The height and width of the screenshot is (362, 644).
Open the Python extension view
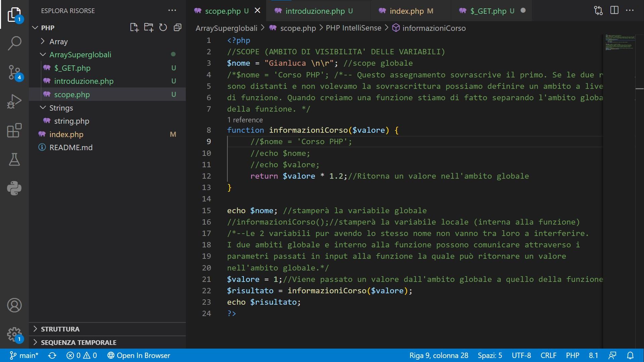click(x=14, y=188)
